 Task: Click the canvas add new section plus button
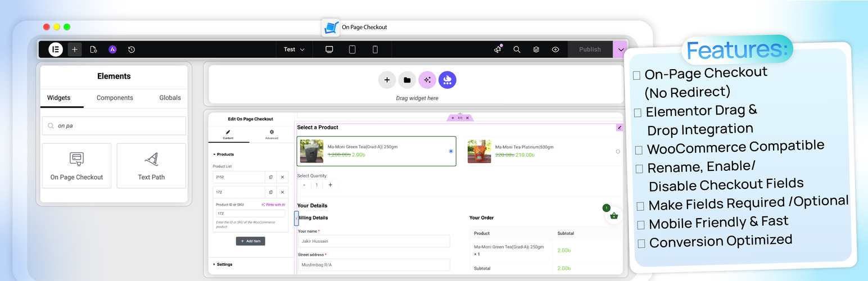click(387, 80)
